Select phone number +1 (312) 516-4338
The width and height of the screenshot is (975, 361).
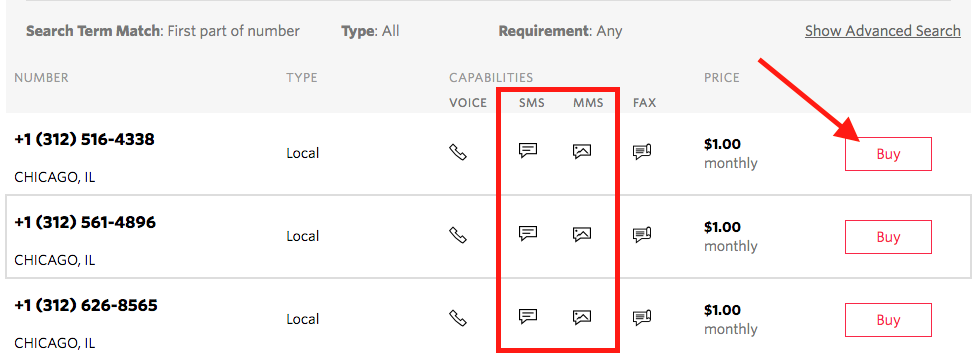click(x=84, y=139)
